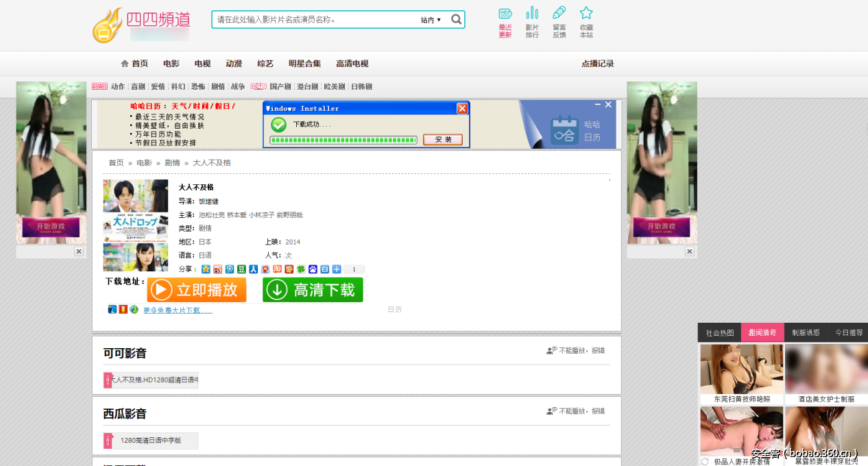Image resolution: width=868 pixels, height=466 pixels.
Task: Share via the QQ Zone icon
Action: [x=206, y=269]
